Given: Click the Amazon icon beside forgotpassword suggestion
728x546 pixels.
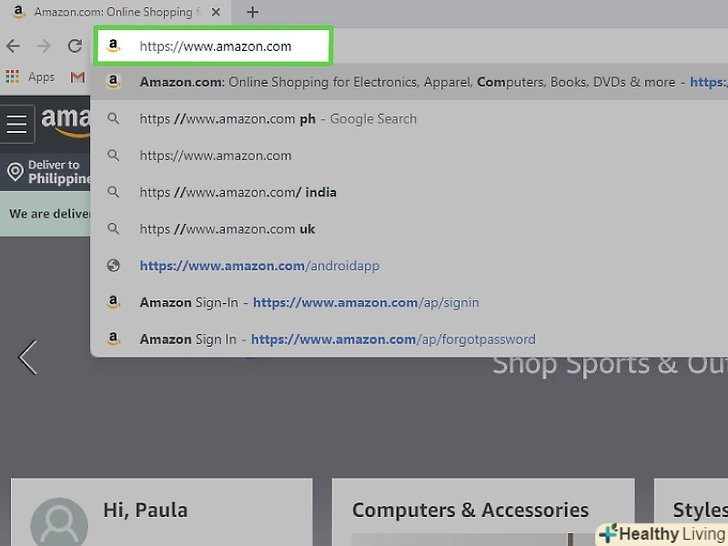Looking at the screenshot, I should click(113, 339).
